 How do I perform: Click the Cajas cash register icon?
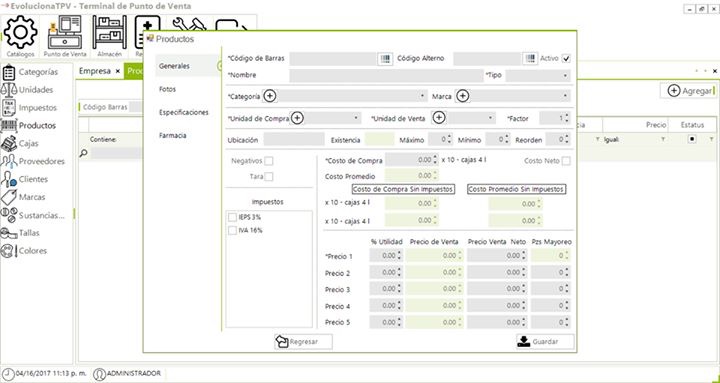[9, 143]
